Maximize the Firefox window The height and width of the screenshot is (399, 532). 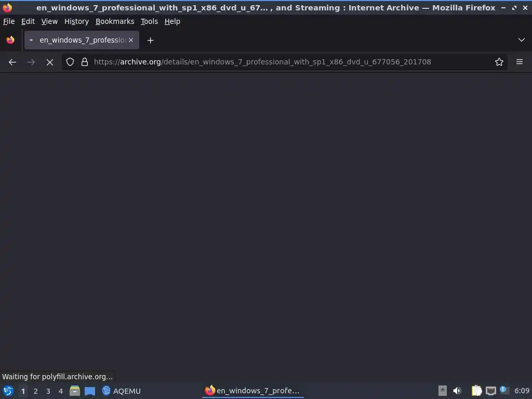tap(514, 7)
